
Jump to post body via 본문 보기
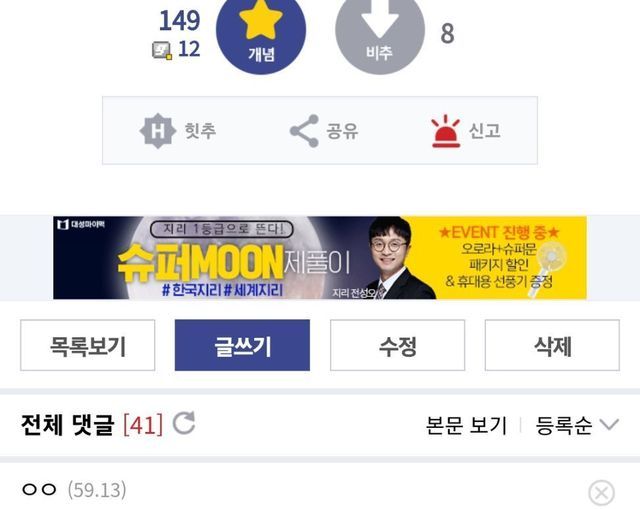pos(466,425)
